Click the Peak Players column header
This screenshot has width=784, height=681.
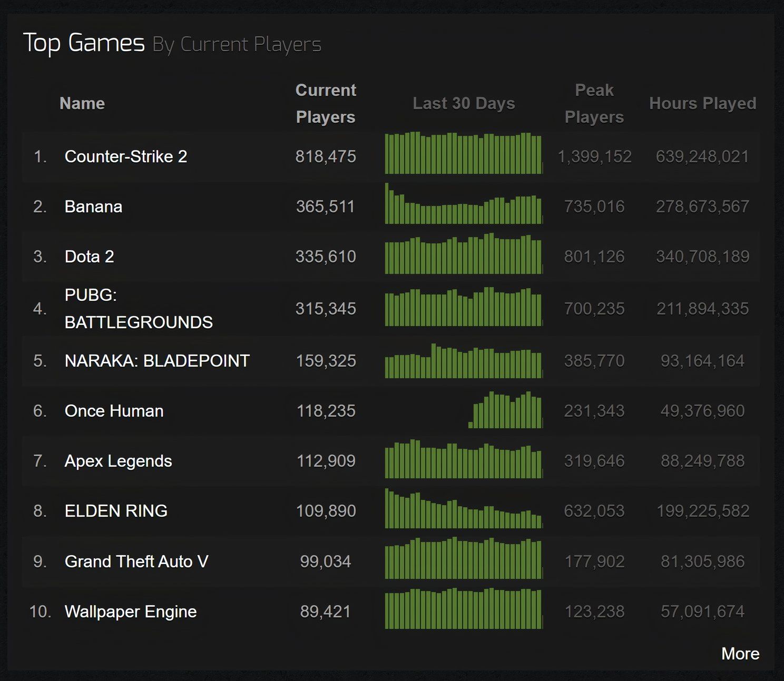click(594, 103)
